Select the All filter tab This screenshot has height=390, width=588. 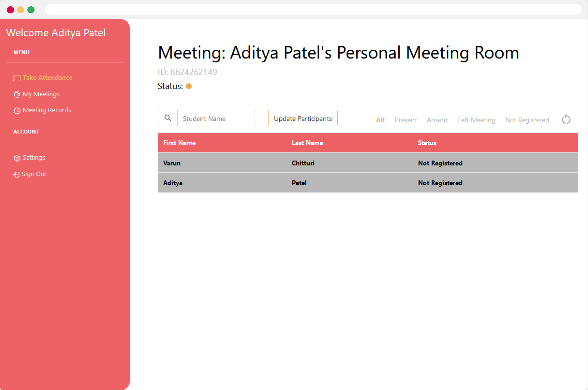coord(380,120)
